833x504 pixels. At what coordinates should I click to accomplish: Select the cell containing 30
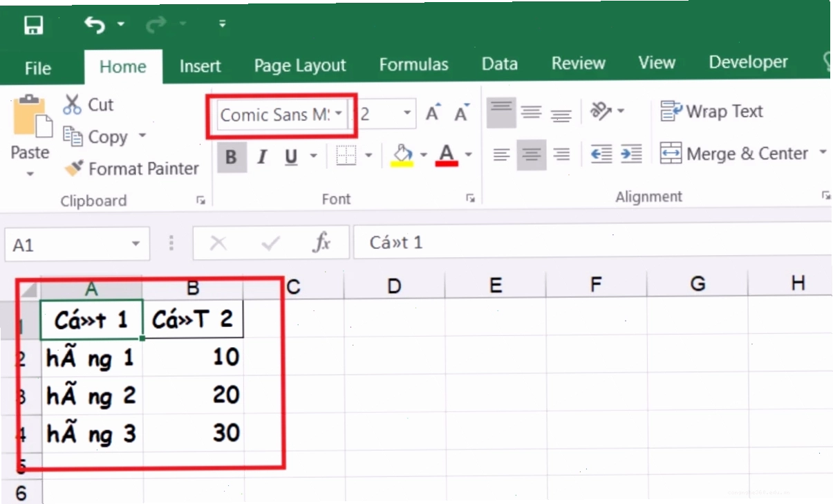pyautogui.click(x=194, y=433)
